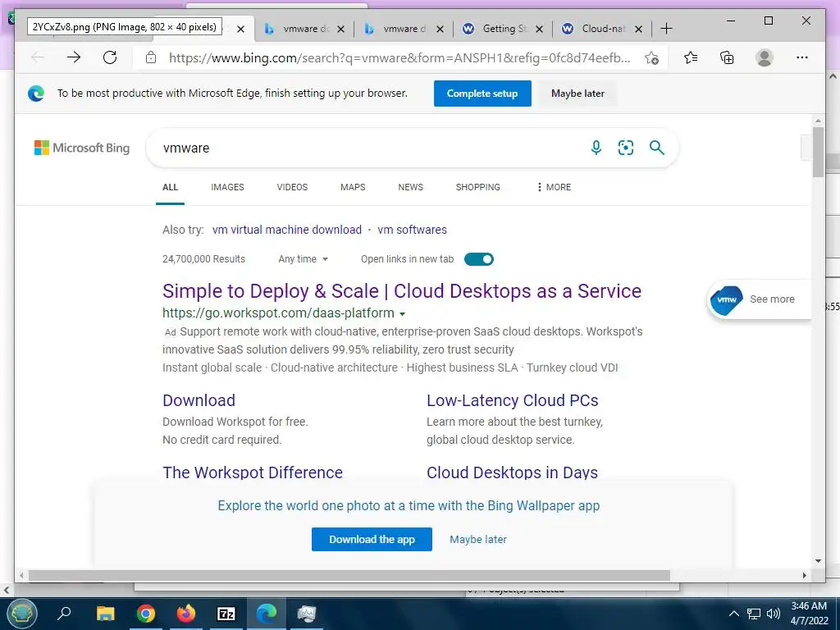Open Bing visual search camera icon

pos(626,148)
